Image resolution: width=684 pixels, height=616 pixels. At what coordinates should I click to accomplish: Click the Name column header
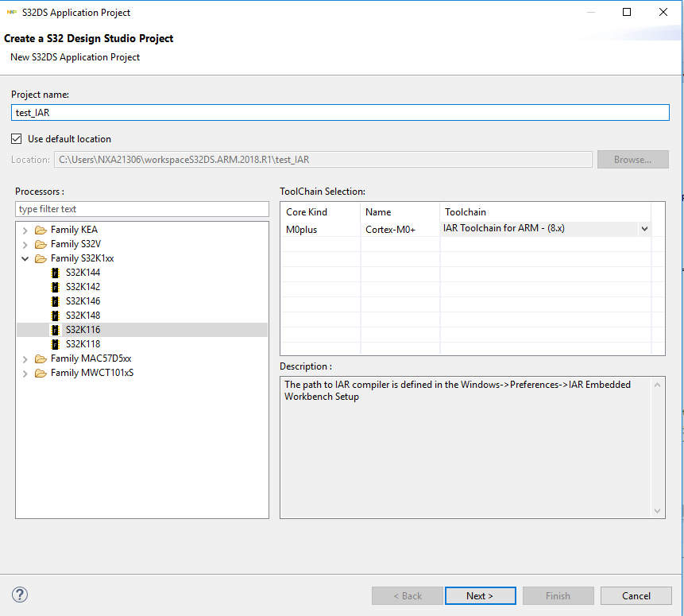(400, 212)
